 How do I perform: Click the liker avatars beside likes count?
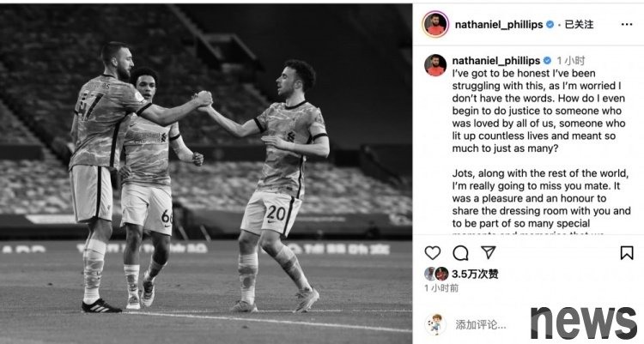(x=436, y=274)
